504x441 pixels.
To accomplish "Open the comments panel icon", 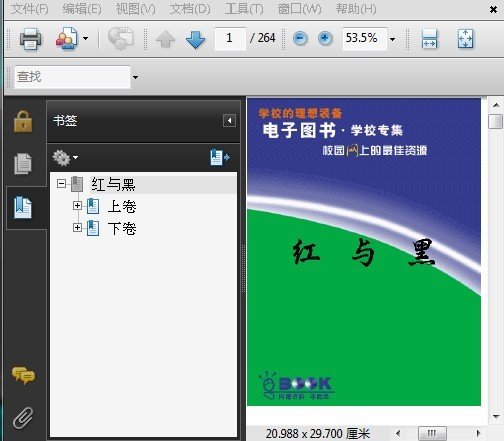I will (x=23, y=375).
